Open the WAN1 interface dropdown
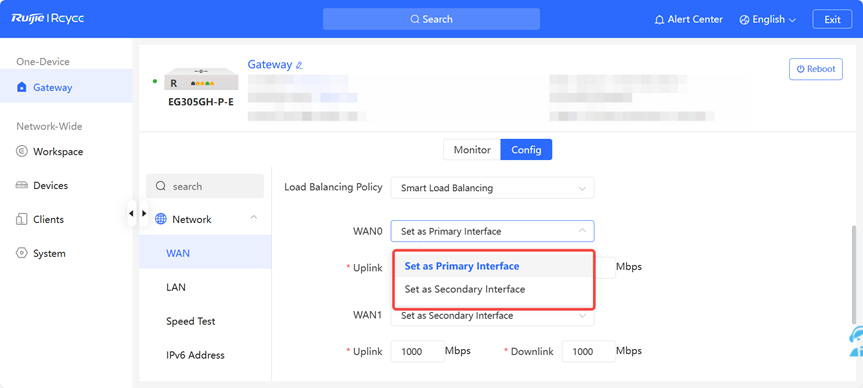863x388 pixels. tap(493, 316)
